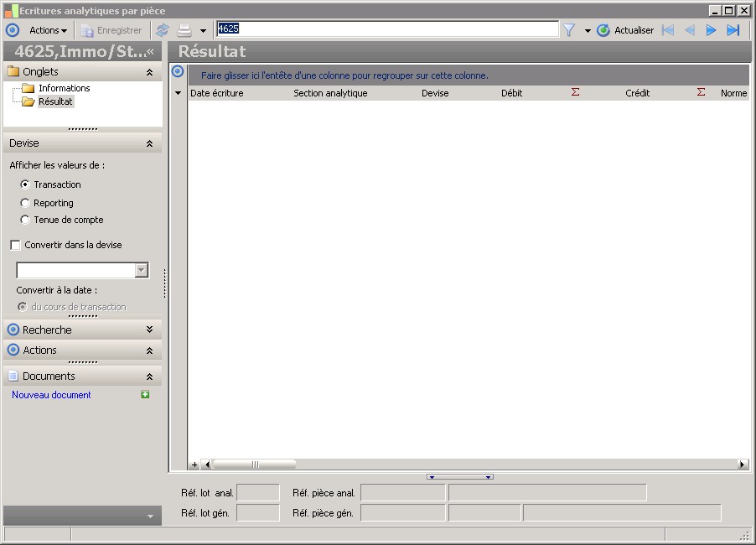Go to previous record arrow
Image resolution: width=756 pixels, height=545 pixels.
coord(690,30)
